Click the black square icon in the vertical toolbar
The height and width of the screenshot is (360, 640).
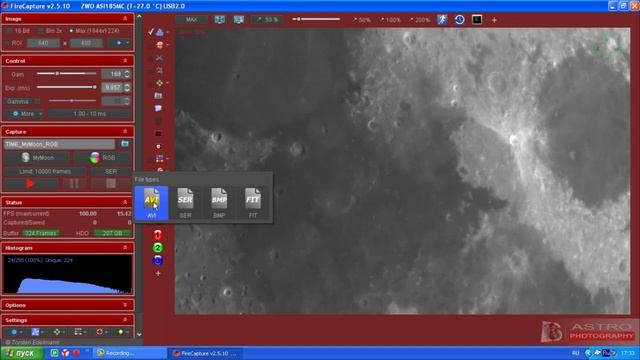pyautogui.click(x=158, y=133)
